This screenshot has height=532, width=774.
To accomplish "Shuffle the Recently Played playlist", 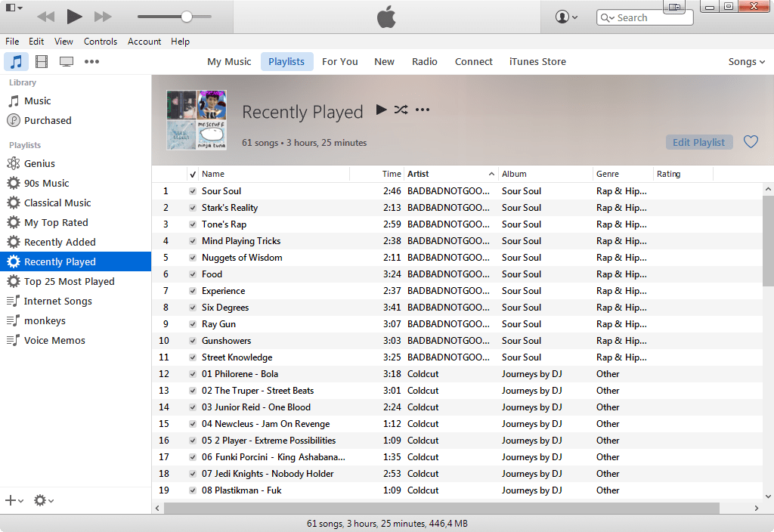I will click(x=401, y=110).
